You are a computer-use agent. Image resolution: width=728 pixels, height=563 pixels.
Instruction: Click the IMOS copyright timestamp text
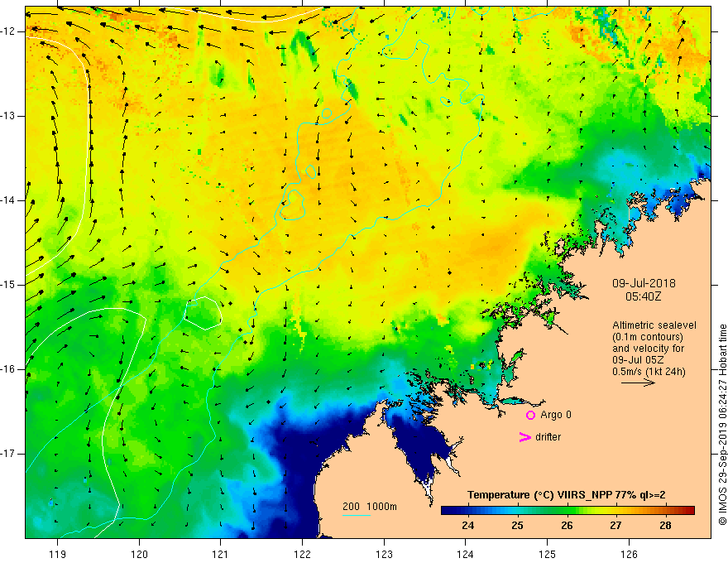coord(722,425)
